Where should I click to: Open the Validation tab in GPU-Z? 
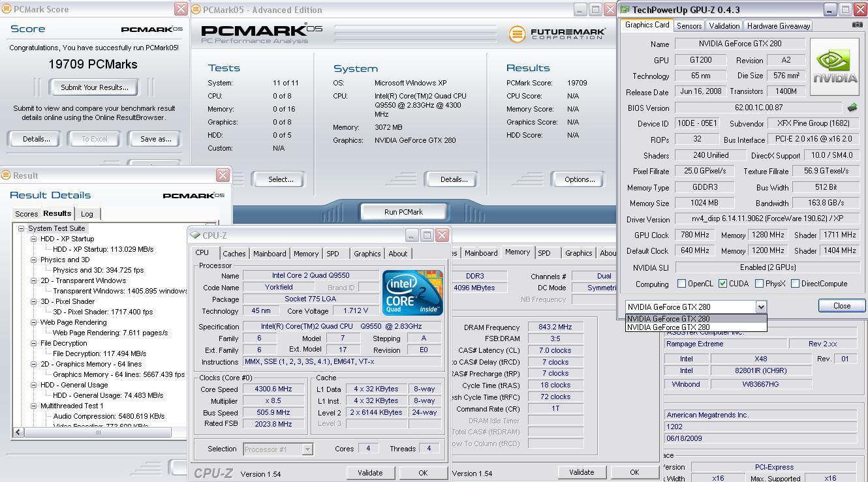[x=724, y=25]
